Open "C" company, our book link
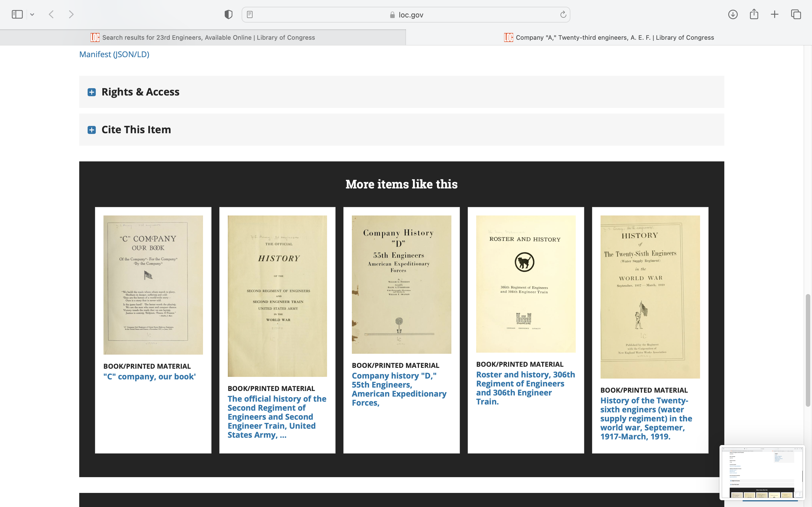This screenshot has width=812, height=507. (x=149, y=377)
